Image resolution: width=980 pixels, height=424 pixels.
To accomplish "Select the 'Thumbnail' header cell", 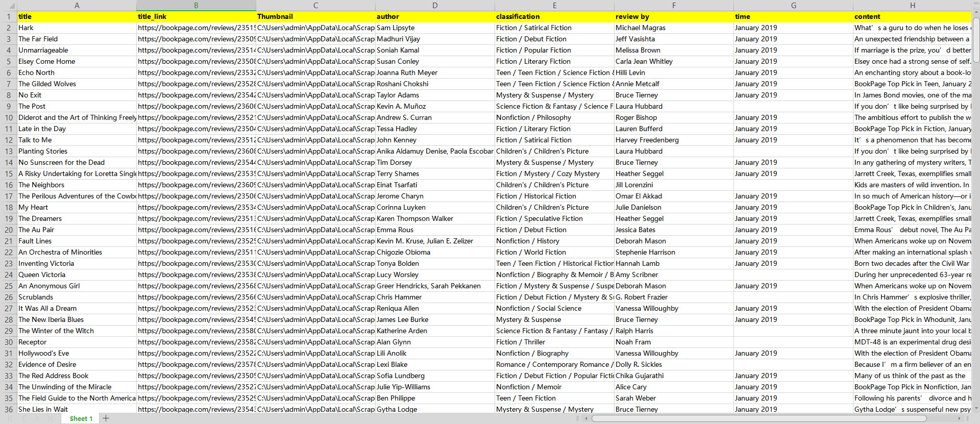I will (316, 16).
